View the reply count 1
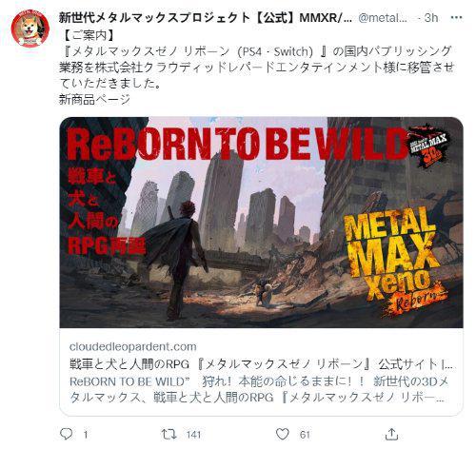 click(86, 434)
